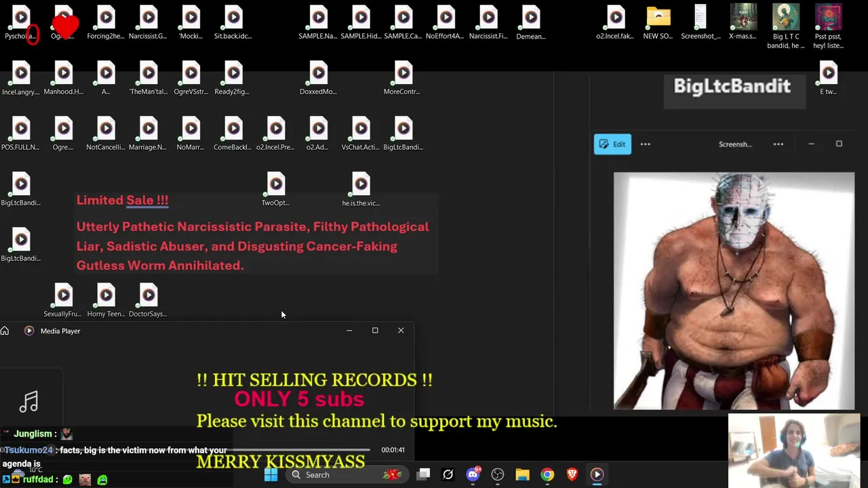The image size is (868, 488).
Task: Select the E tw... media file
Action: (x=828, y=79)
